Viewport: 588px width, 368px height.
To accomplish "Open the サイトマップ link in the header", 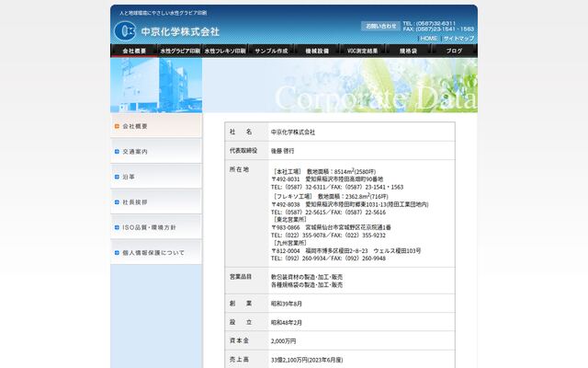I will (458, 39).
